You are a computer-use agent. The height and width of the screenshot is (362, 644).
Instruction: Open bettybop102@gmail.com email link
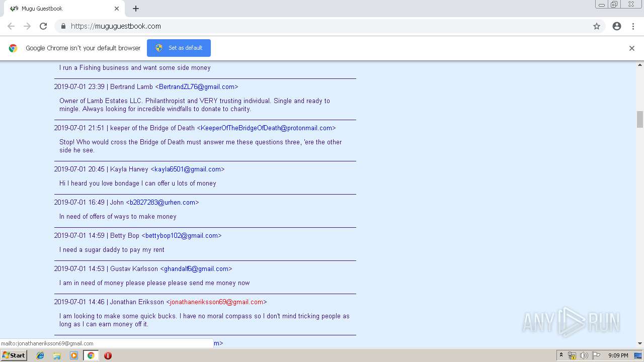click(182, 235)
